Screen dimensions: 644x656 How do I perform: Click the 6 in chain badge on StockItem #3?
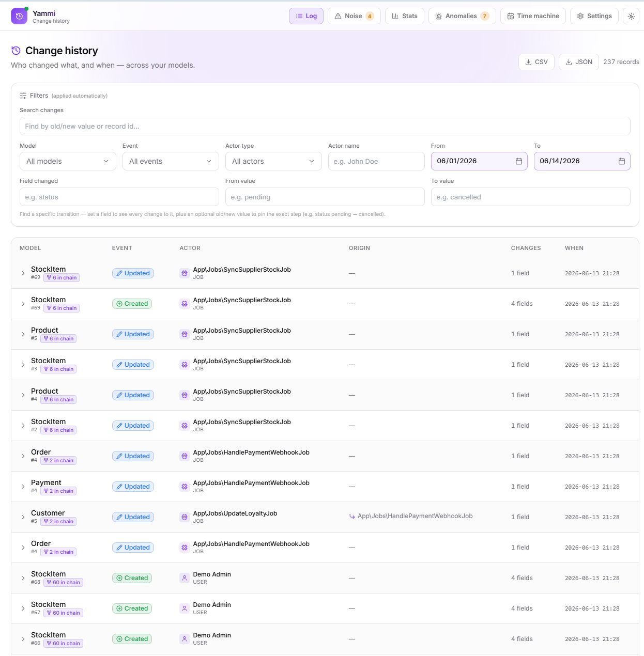pyautogui.click(x=58, y=369)
